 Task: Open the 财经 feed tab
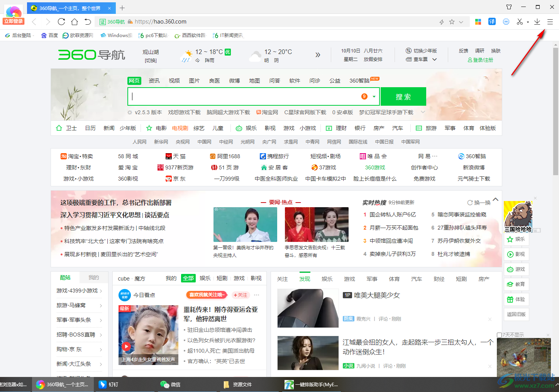tap(439, 279)
